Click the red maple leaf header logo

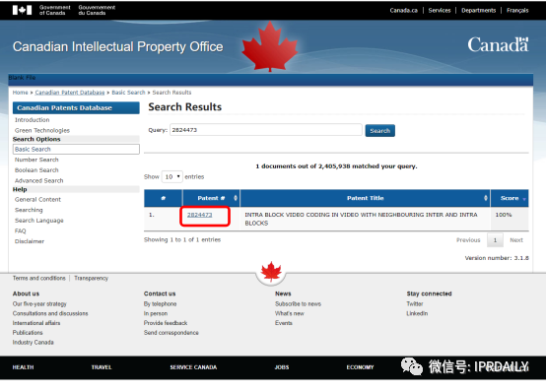coord(270,46)
